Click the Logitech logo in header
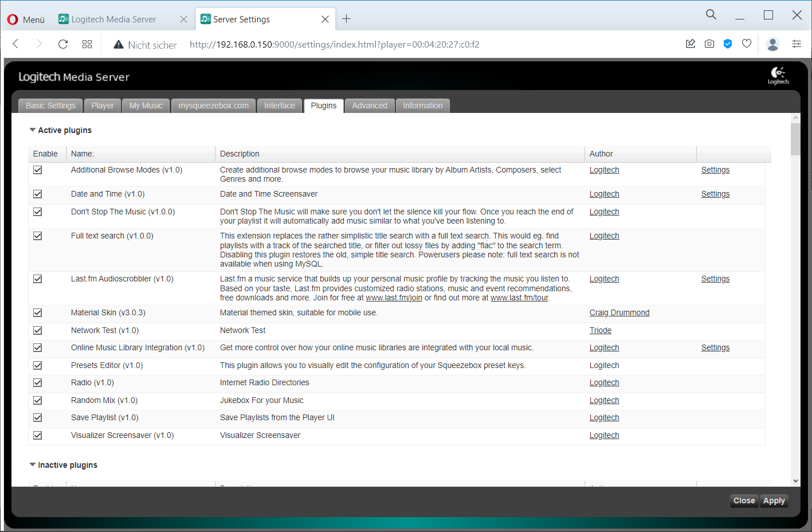This screenshot has height=532, width=812. (x=778, y=76)
